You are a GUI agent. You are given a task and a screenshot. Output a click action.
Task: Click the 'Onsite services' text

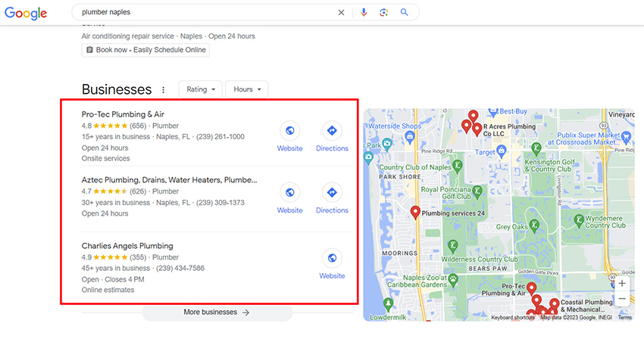pos(105,158)
